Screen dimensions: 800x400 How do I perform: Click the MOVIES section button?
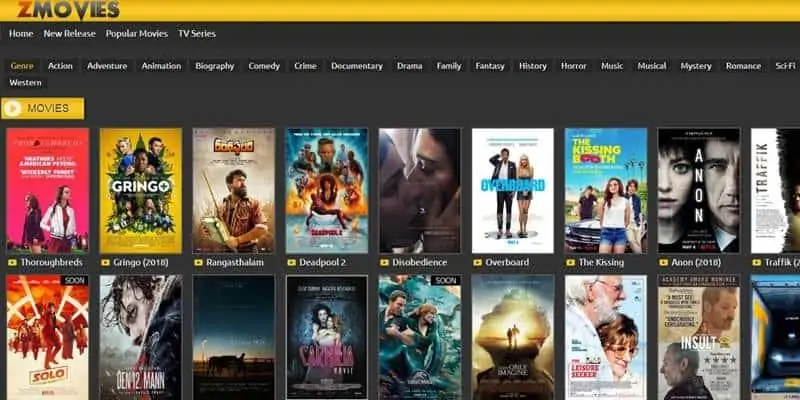[44, 108]
